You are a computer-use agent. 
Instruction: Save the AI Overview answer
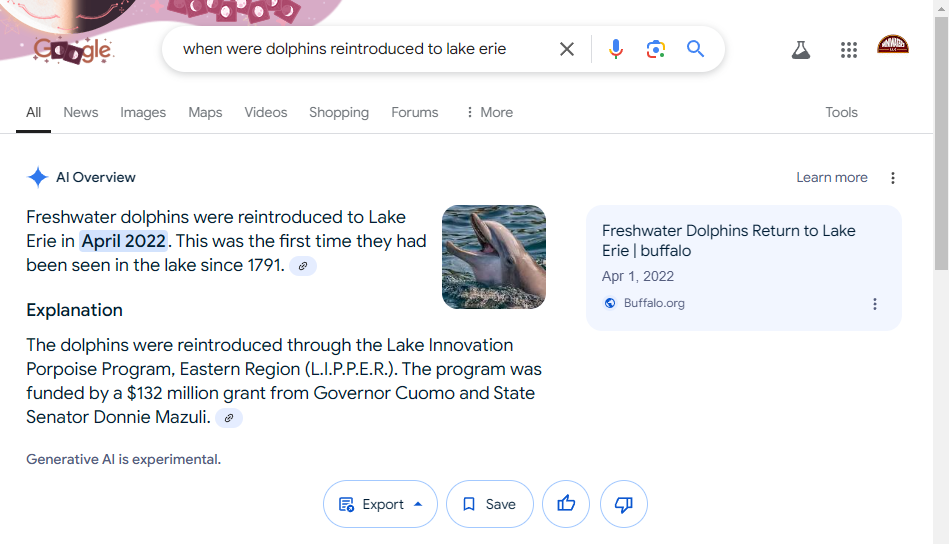click(x=490, y=503)
